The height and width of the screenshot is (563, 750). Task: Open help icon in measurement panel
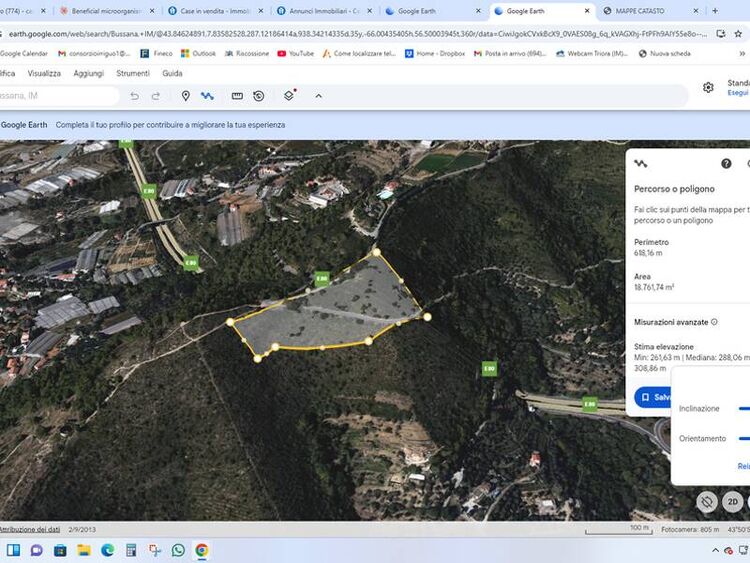(x=726, y=164)
